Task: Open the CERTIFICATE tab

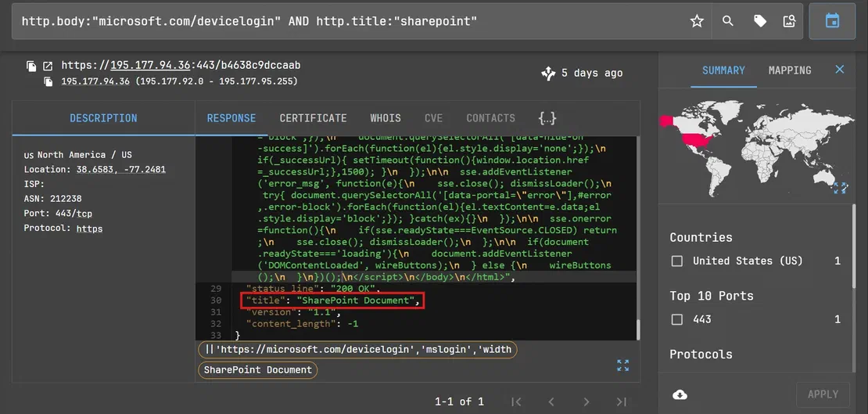Action: coord(314,118)
